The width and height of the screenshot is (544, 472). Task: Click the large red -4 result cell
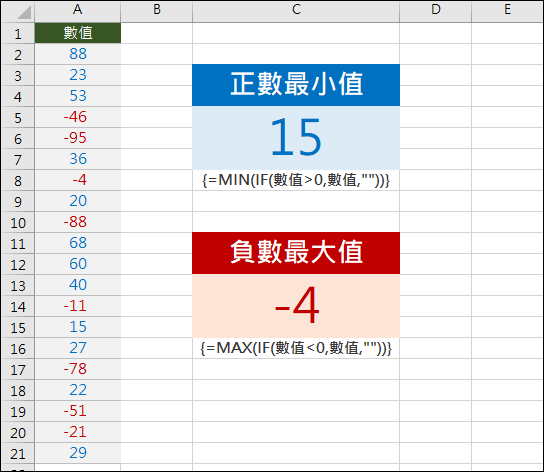[296, 306]
